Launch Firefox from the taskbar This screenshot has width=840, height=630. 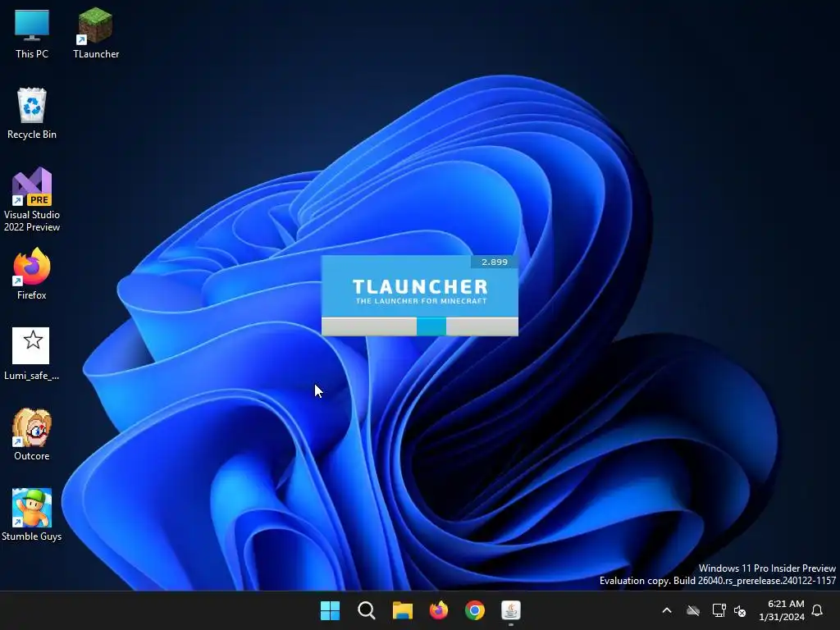439,610
